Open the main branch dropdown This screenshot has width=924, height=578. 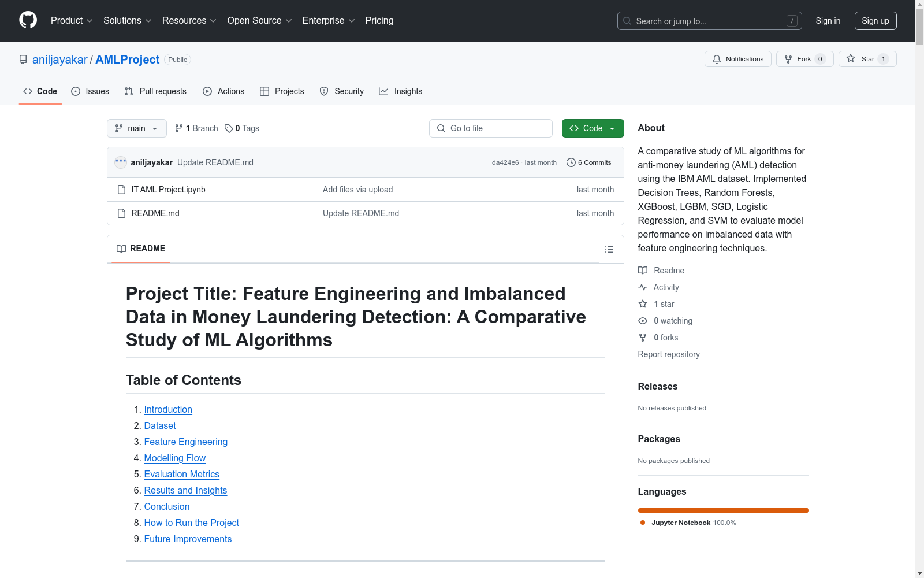point(137,128)
